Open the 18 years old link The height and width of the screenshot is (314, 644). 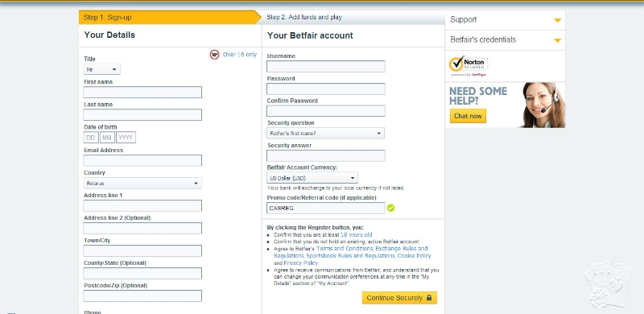pyautogui.click(x=357, y=234)
